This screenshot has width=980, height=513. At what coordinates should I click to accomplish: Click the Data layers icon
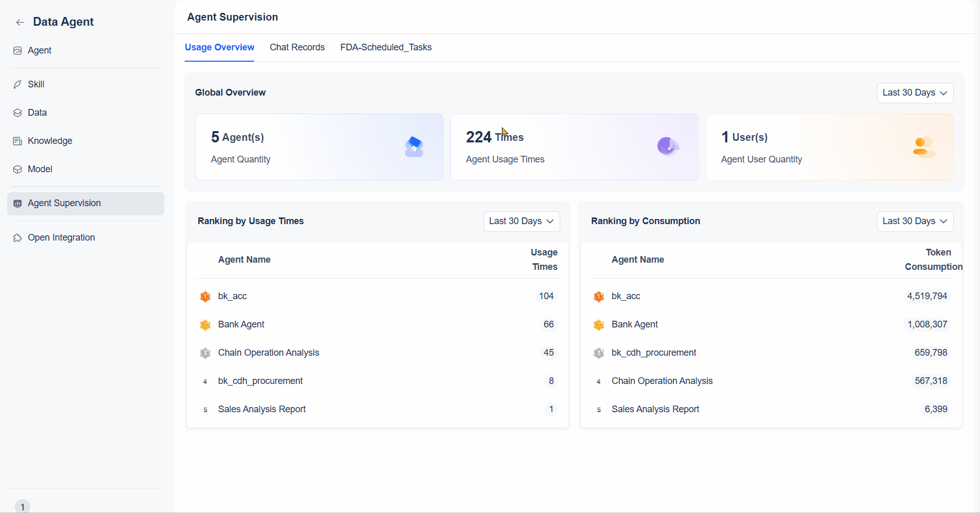17,113
